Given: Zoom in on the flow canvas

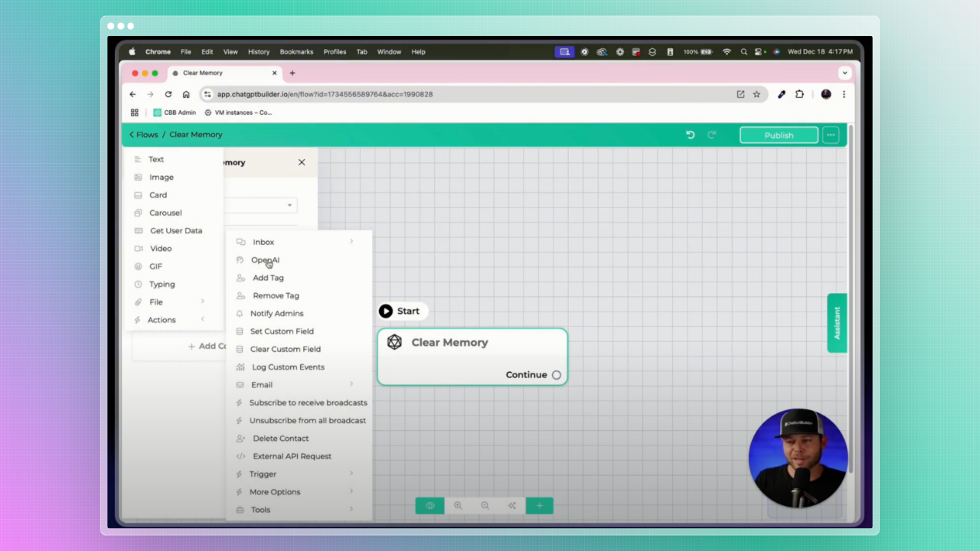Looking at the screenshot, I should click(x=458, y=506).
